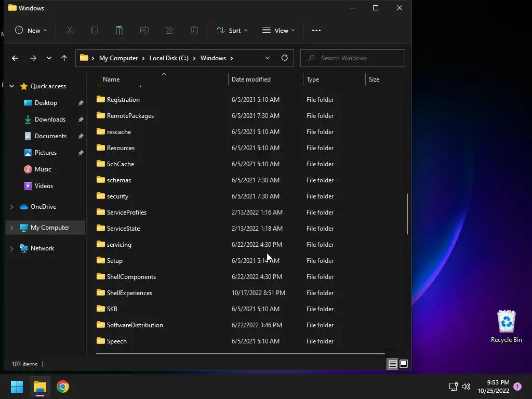Expand chevron after Windows in breadcrumb
This screenshot has width=532, height=399.
232,58
